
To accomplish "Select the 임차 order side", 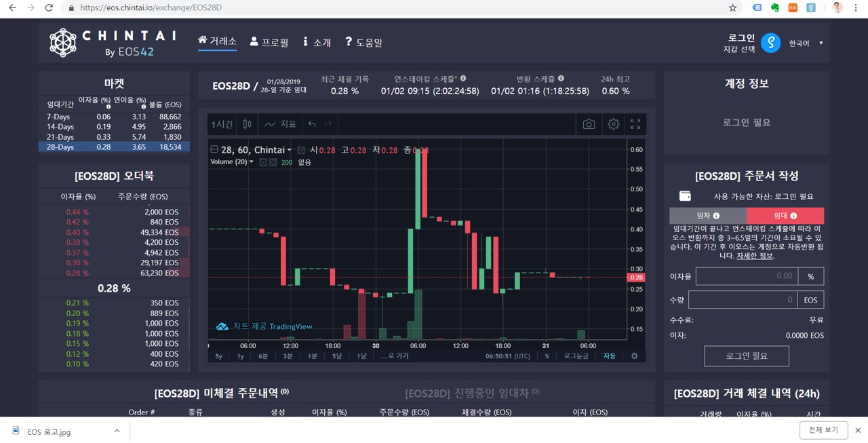I will tap(708, 216).
